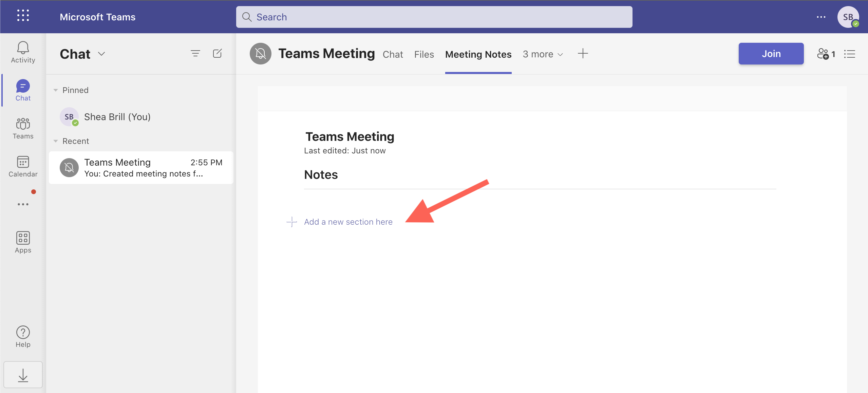Click the Teams Meeting notes title

pyautogui.click(x=350, y=136)
